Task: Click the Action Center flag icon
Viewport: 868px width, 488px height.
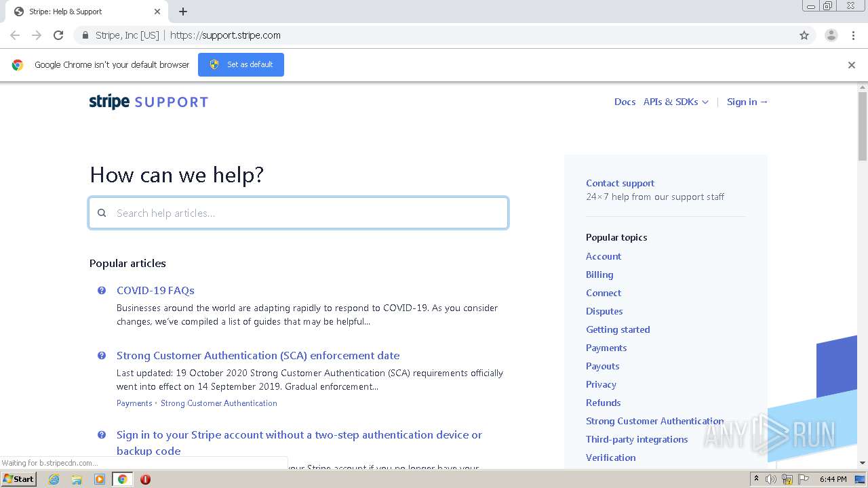Action: [803, 479]
